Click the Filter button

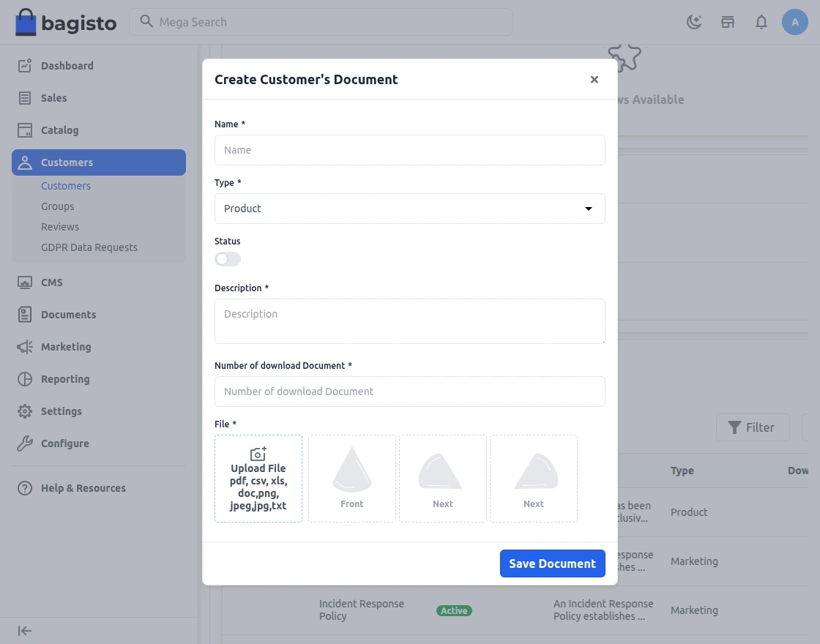(753, 427)
